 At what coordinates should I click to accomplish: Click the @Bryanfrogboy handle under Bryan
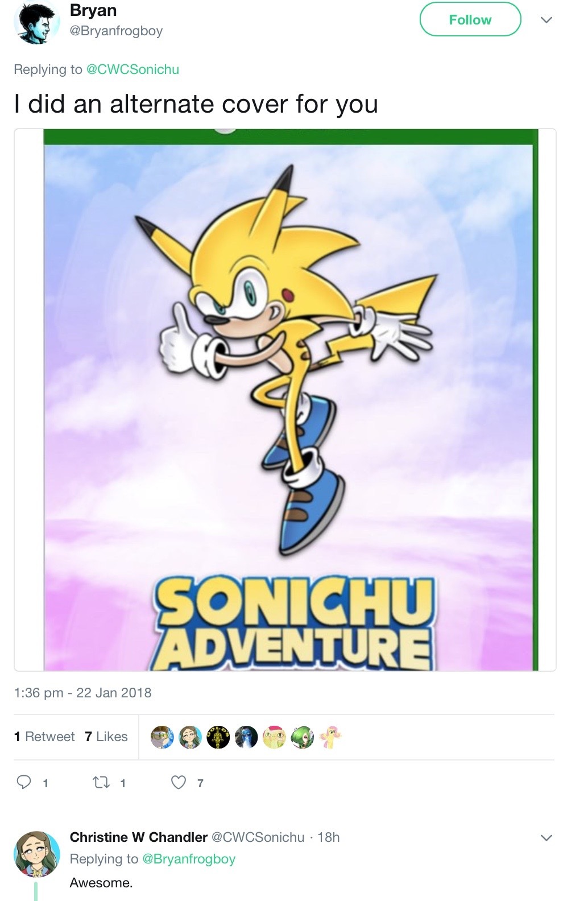[x=116, y=31]
